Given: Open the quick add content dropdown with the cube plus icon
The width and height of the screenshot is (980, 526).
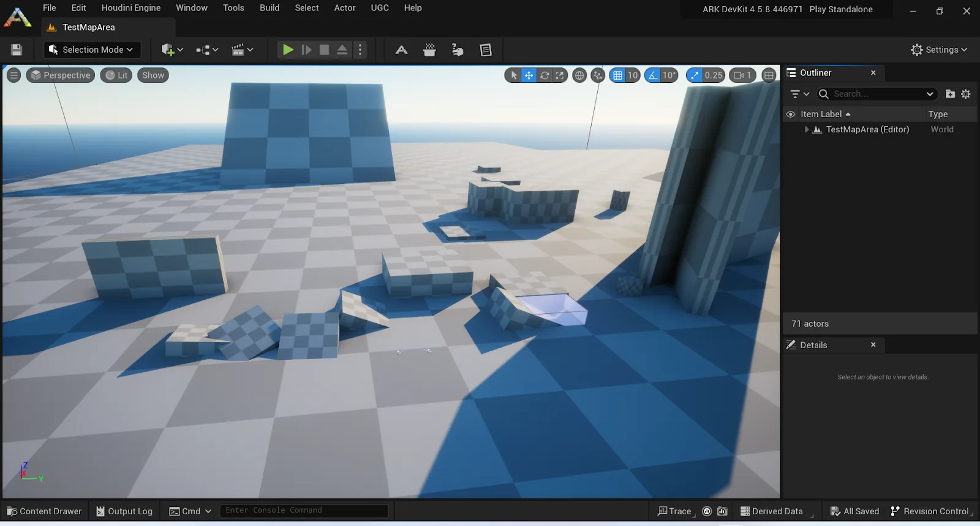Looking at the screenshot, I should [x=172, y=50].
